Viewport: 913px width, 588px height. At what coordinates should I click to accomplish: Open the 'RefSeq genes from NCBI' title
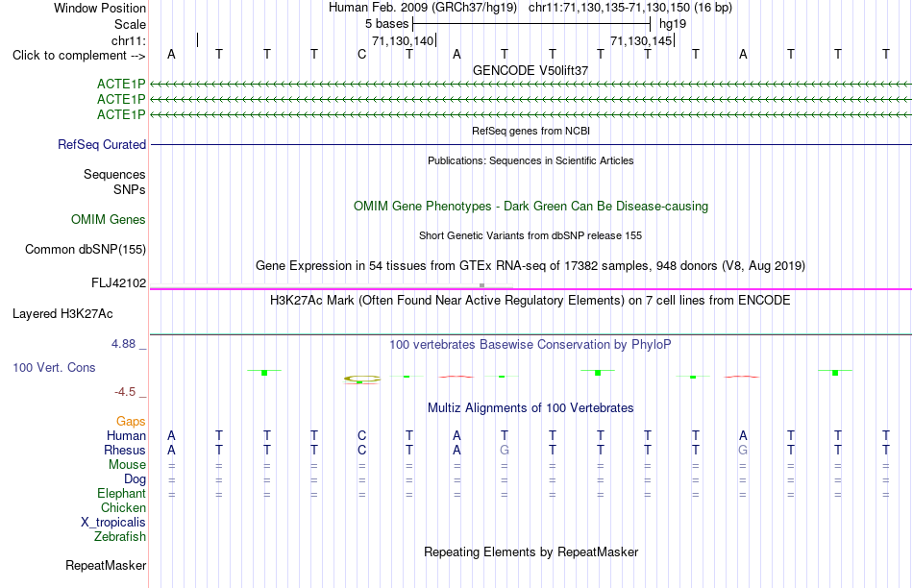tap(531, 131)
